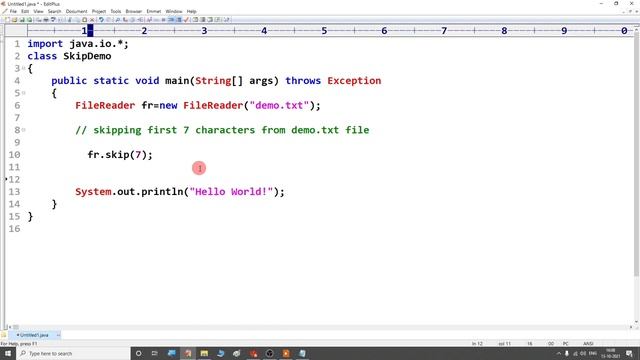
Task: Open the Search menu
Action: point(54,11)
